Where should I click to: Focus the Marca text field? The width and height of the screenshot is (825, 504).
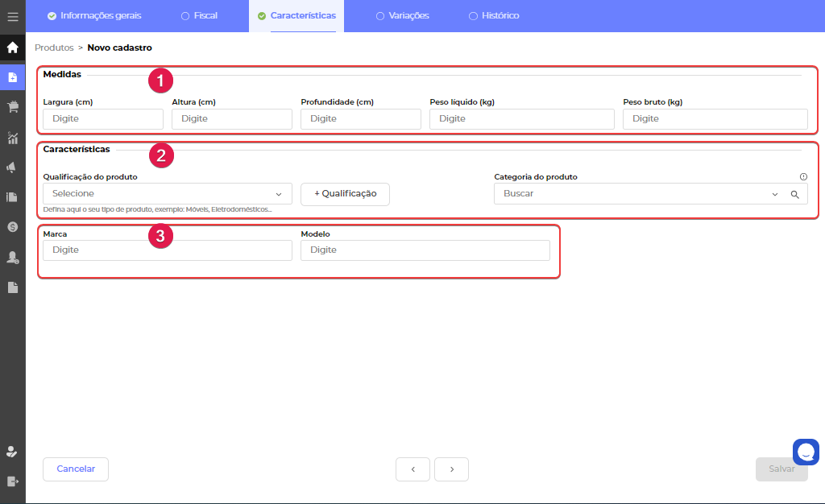(168, 250)
